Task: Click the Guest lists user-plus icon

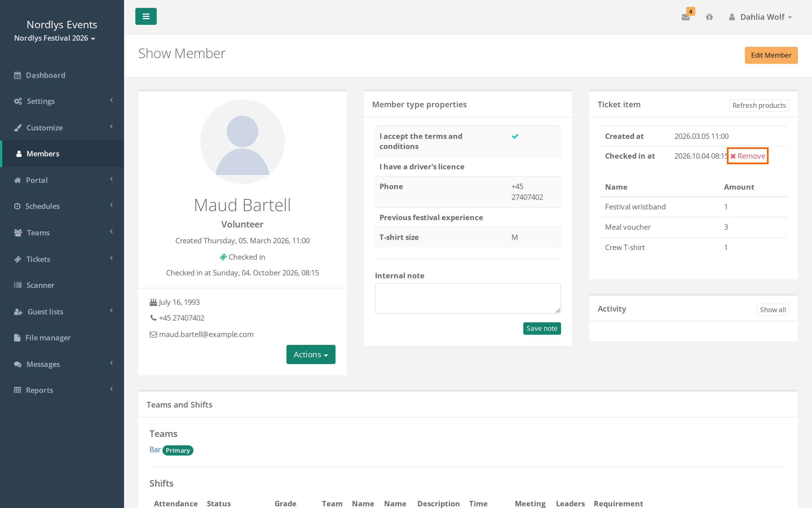Action: (18, 312)
